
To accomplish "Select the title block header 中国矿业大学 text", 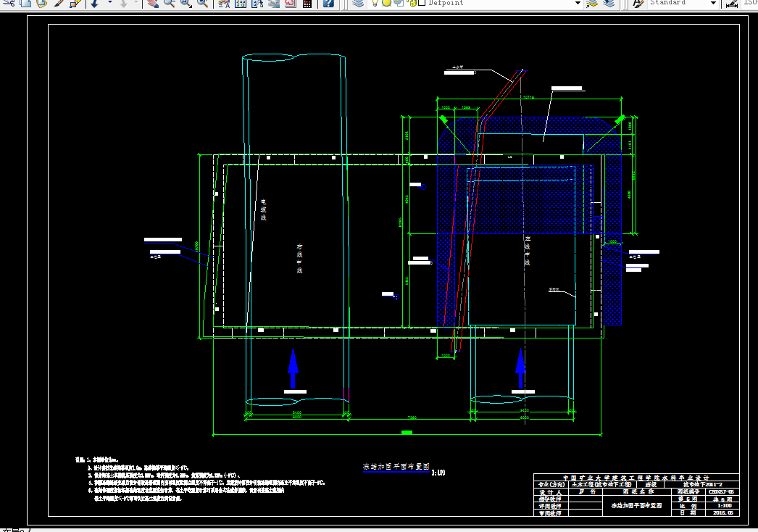I will (x=636, y=478).
